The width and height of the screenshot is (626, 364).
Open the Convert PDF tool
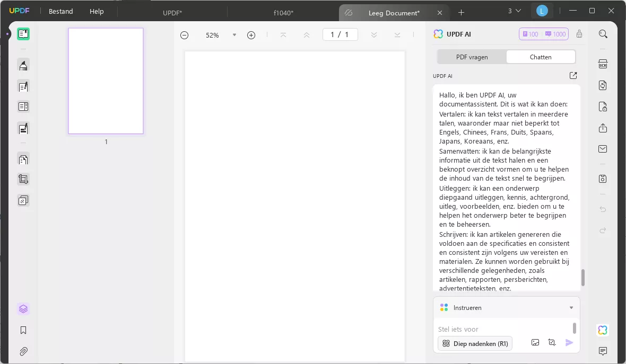pyautogui.click(x=603, y=85)
